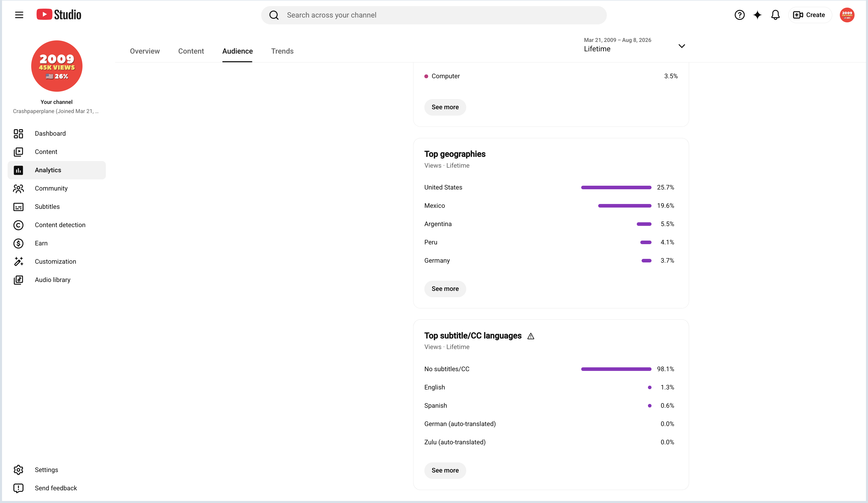Click the German (auto-translated) row label

(x=460, y=424)
